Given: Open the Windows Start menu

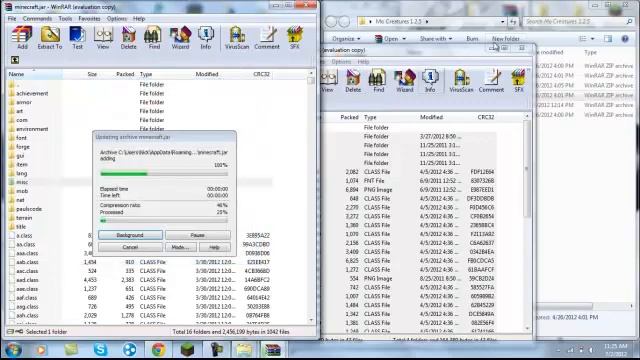Looking at the screenshot, I should [13, 350].
